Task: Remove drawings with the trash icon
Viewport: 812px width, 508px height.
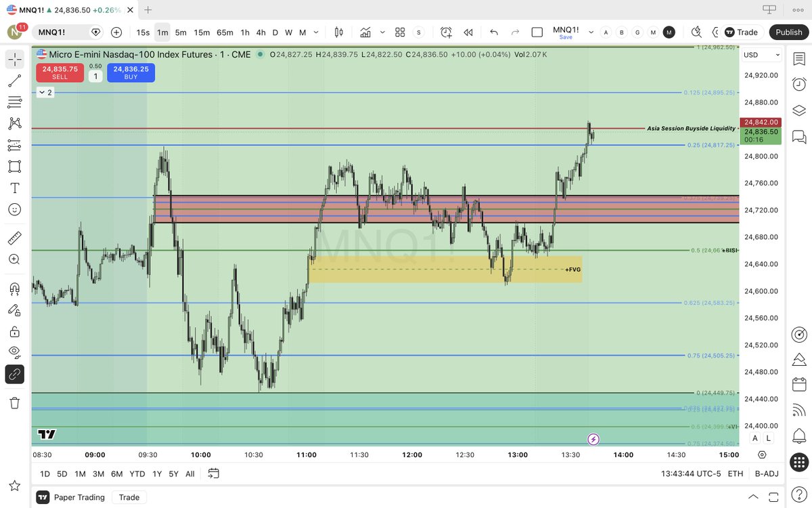Action: (x=14, y=403)
